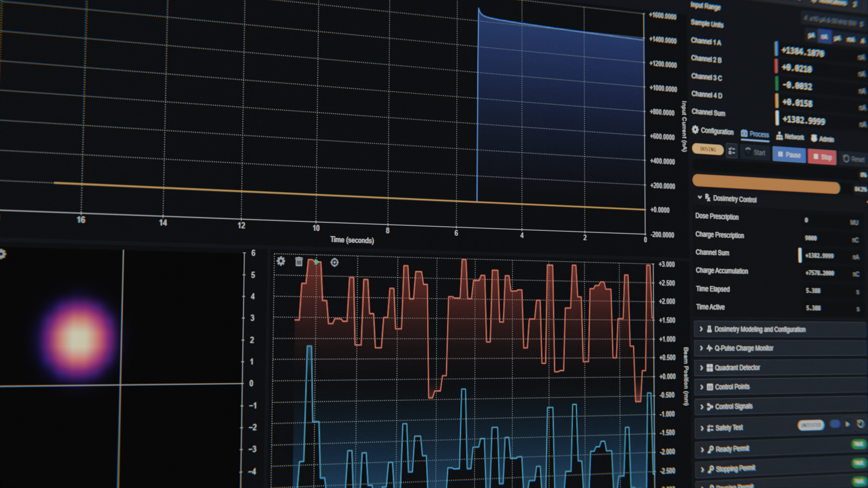The width and height of the screenshot is (868, 488).
Task: Select the highlighted nA sample unit button
Action: tap(825, 36)
